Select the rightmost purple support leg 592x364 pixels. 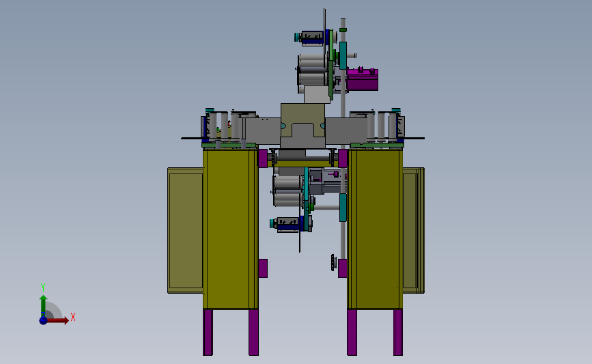398,333
